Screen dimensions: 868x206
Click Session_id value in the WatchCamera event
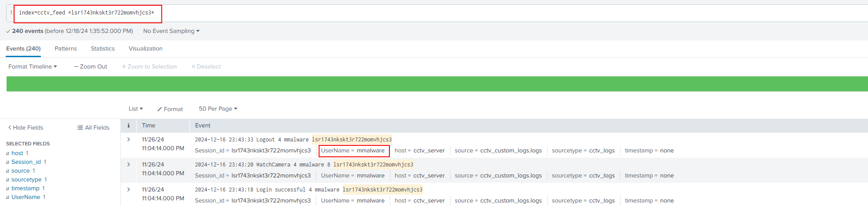click(271, 176)
